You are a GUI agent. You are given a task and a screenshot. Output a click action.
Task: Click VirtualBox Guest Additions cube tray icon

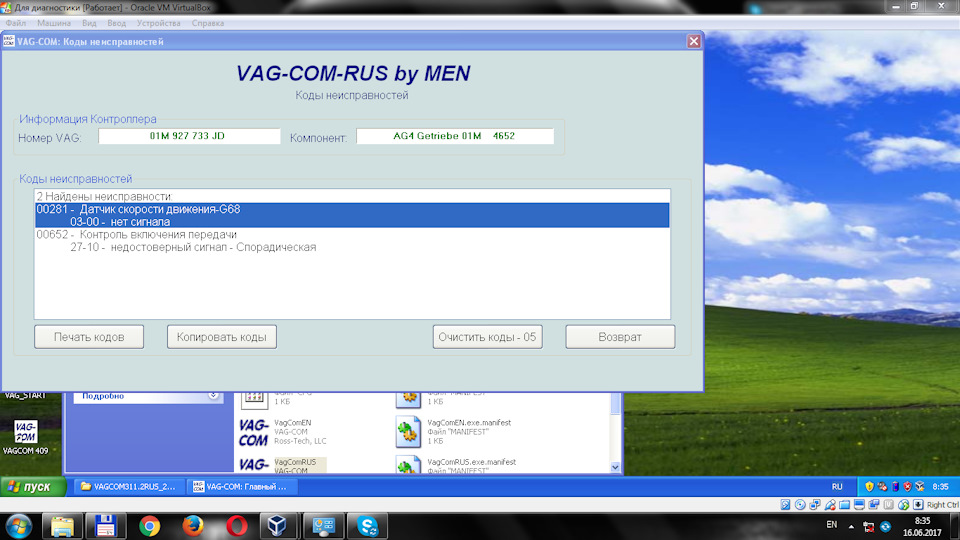(x=920, y=487)
